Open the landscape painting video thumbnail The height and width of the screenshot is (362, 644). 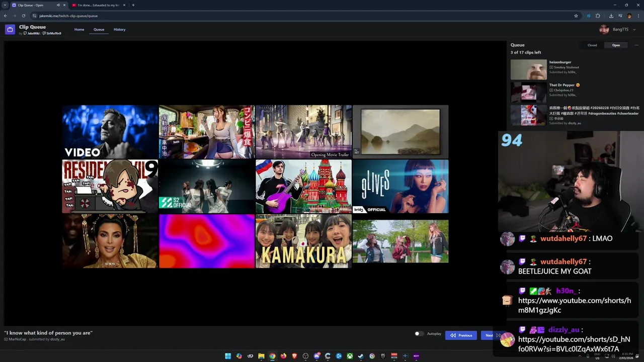(400, 132)
